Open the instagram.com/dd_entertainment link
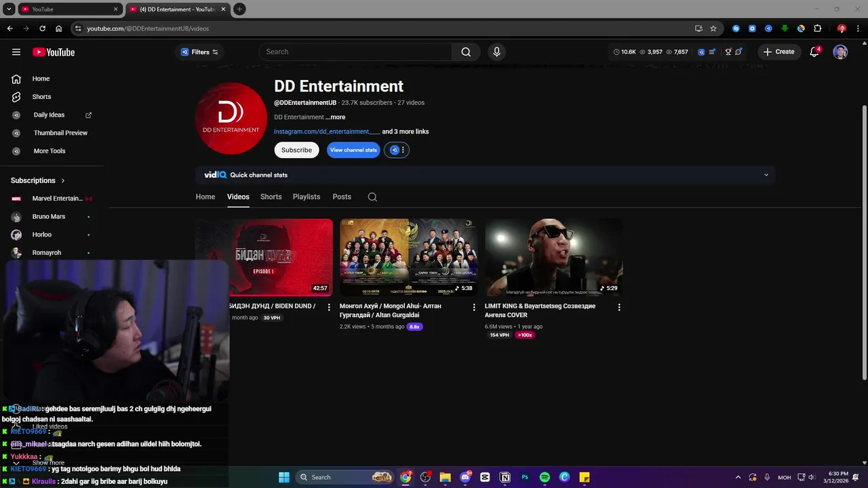The height and width of the screenshot is (488, 868). pos(327,131)
